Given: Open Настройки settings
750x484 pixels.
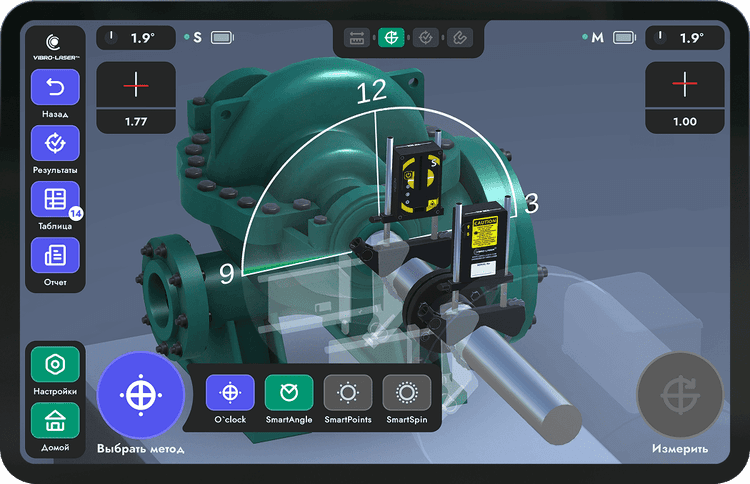Looking at the screenshot, I should [56, 366].
